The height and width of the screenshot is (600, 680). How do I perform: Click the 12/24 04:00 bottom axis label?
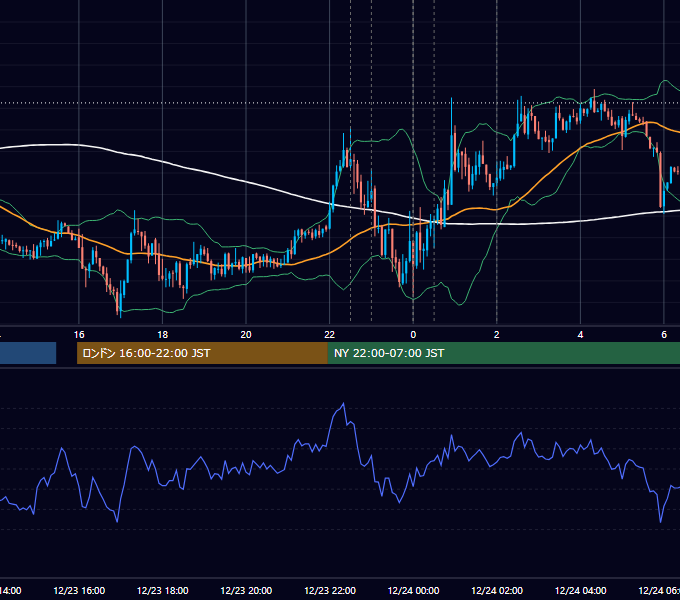(580, 591)
